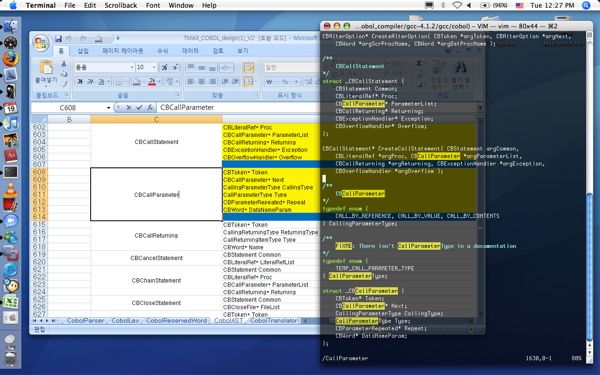Toggle wrap text in the alignment group
The width and height of the screenshot is (600, 375).
click(249, 68)
